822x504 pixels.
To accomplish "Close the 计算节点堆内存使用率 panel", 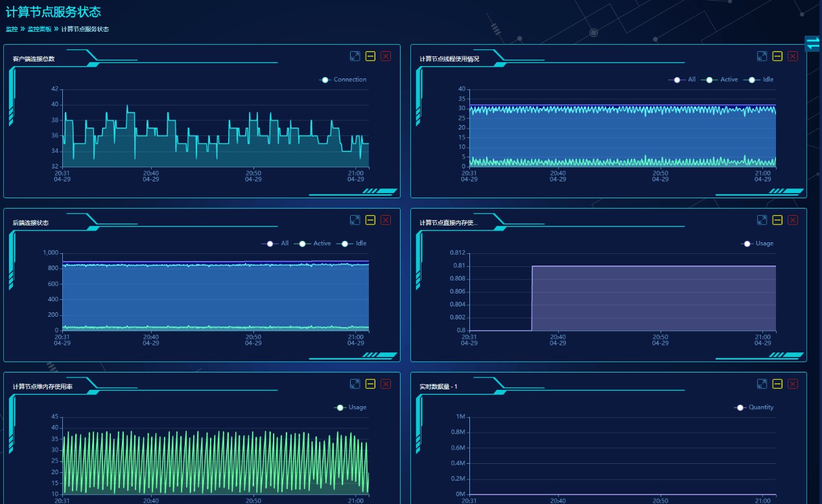I will pyautogui.click(x=386, y=384).
